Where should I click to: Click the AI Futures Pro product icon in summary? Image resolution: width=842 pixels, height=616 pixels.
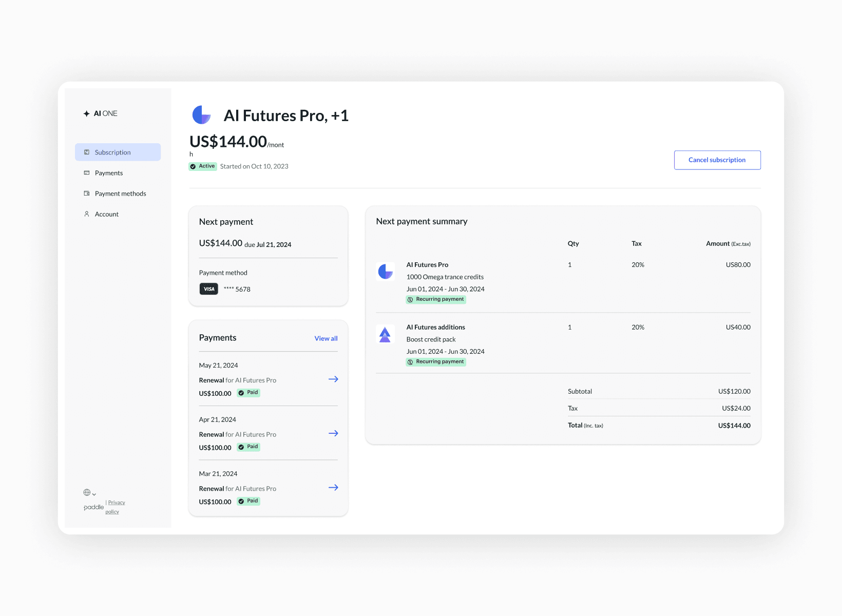tap(386, 271)
